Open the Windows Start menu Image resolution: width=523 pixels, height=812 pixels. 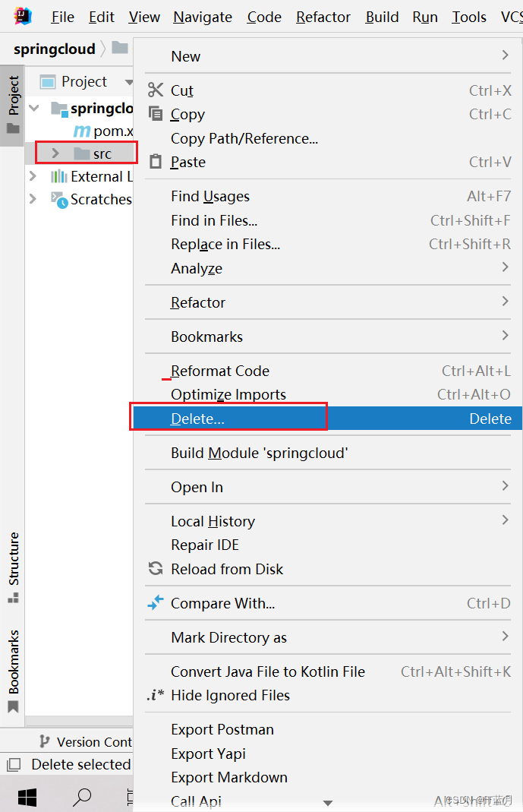point(27,797)
